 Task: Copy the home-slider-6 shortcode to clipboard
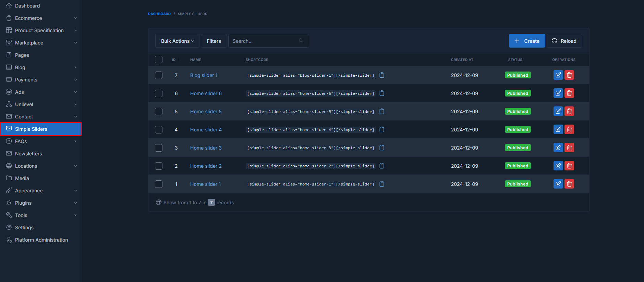coord(382,93)
